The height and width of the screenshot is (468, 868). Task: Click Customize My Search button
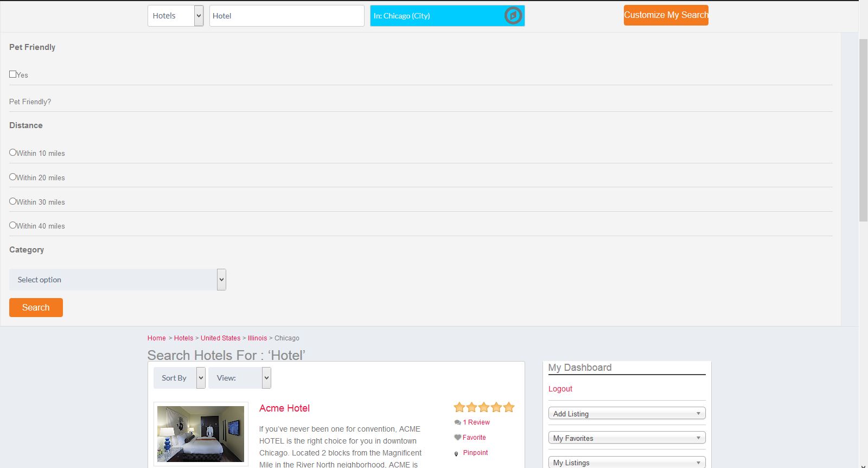pyautogui.click(x=666, y=15)
